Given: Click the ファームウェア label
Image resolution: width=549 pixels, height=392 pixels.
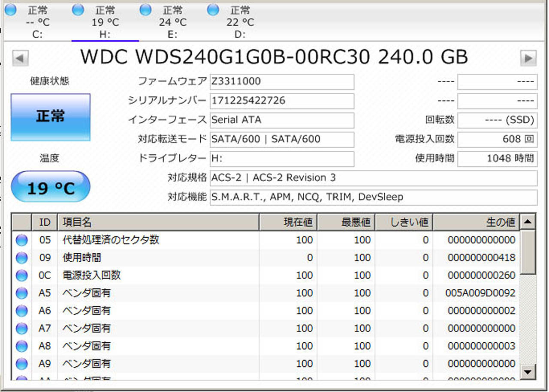Looking at the screenshot, I should coord(172,81).
